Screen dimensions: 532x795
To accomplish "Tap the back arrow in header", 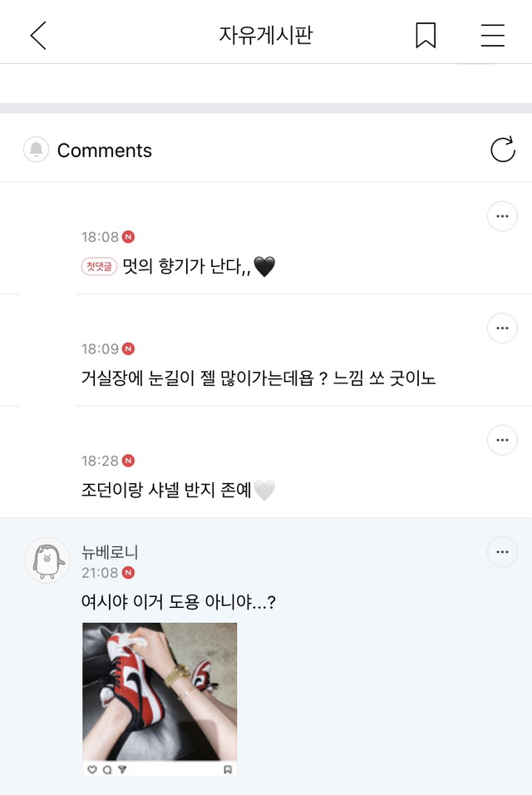I will coord(38,36).
